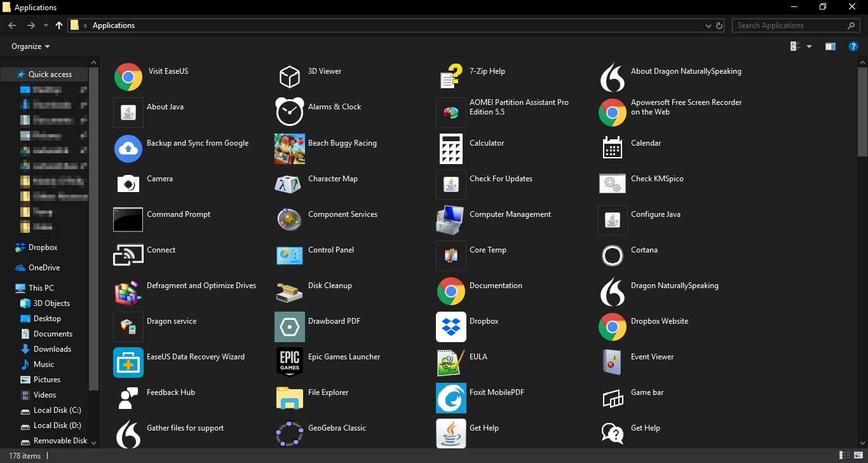Screen dimensions: 868x463
Task: Open the address bar history dropdown
Action: 708,25
